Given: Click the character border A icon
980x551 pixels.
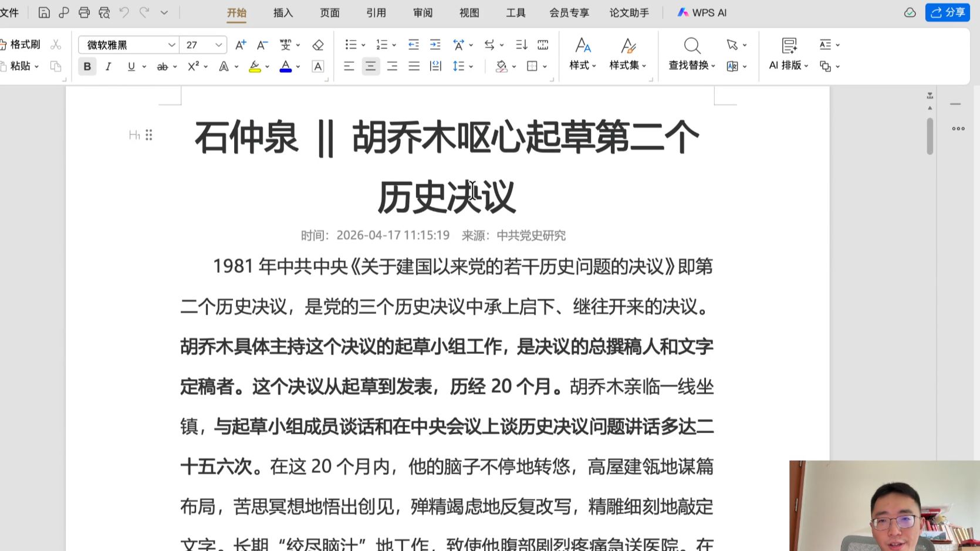Looking at the screenshot, I should point(318,66).
